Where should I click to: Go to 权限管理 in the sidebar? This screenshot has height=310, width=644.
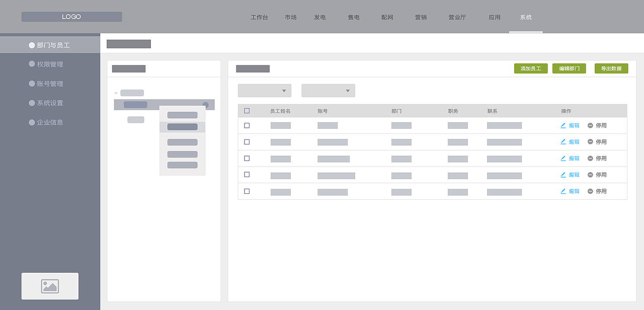50,64
